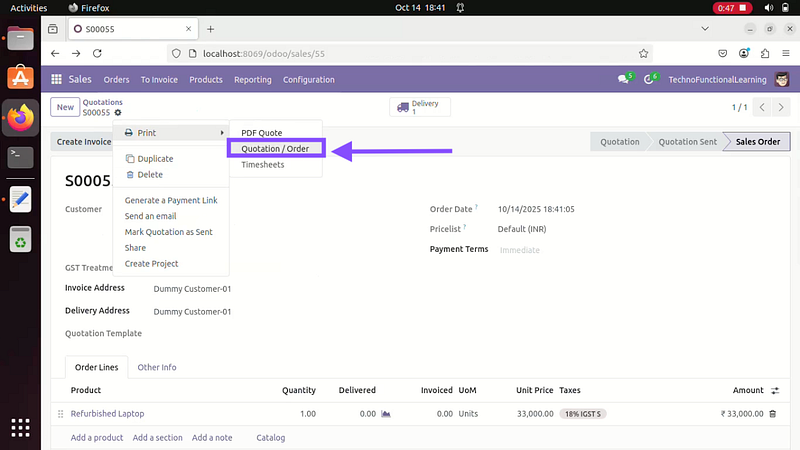Delete the Refurbished Laptop line with trash icon
Image resolution: width=800 pixels, height=450 pixels.
click(x=772, y=413)
